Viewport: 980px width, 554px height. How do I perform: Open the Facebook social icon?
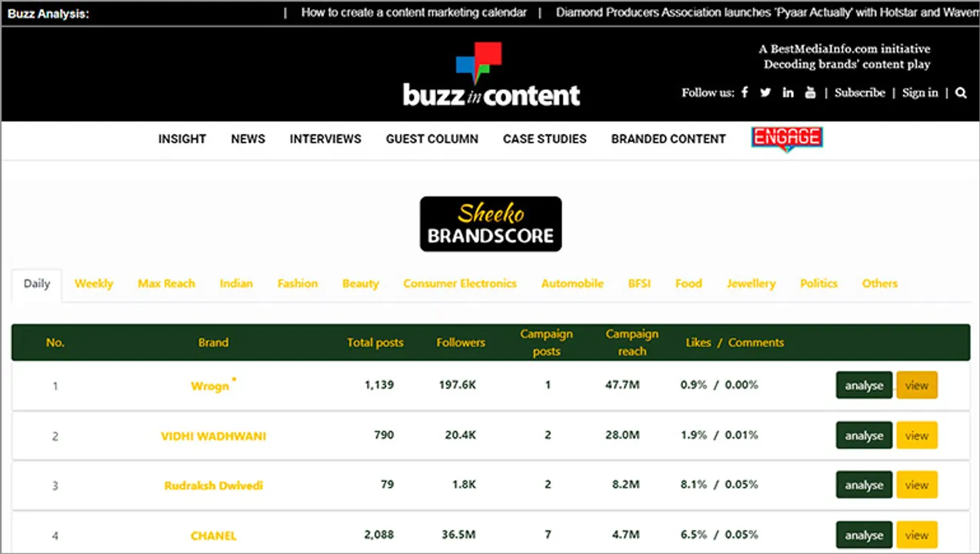(x=745, y=92)
